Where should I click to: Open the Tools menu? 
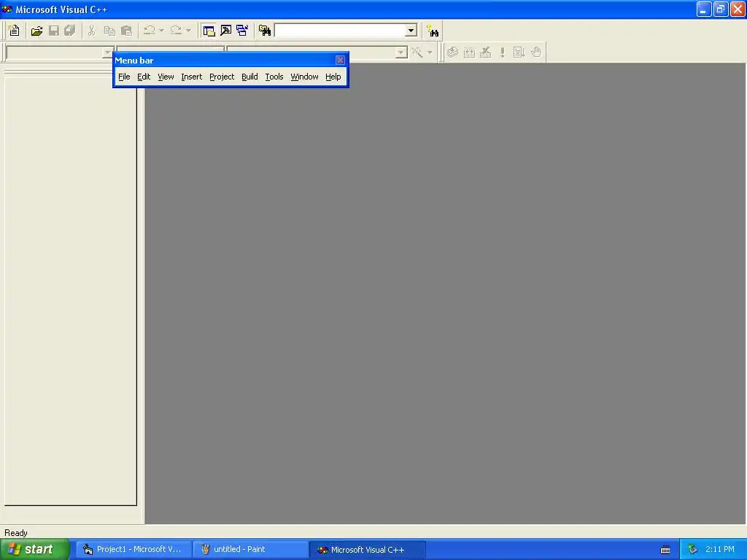pos(274,77)
